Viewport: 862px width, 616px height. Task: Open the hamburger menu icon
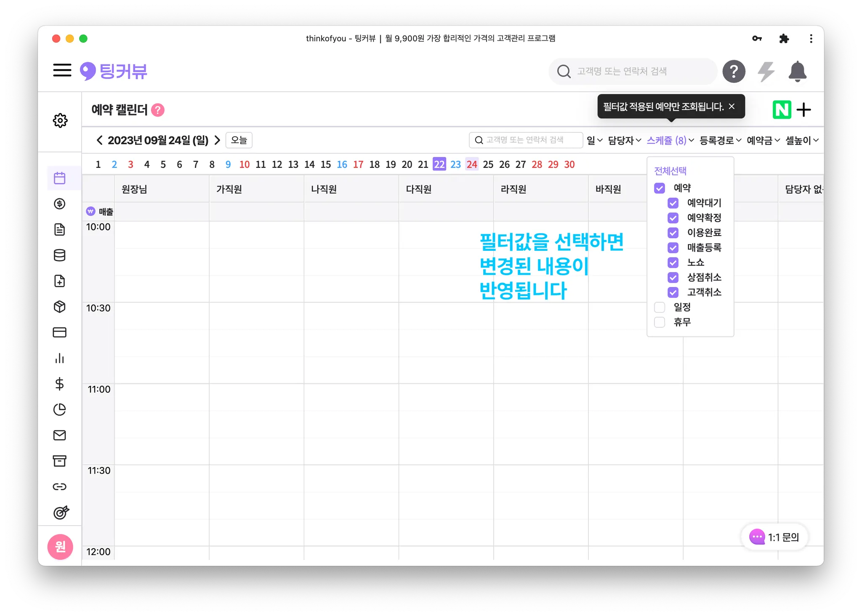(62, 70)
